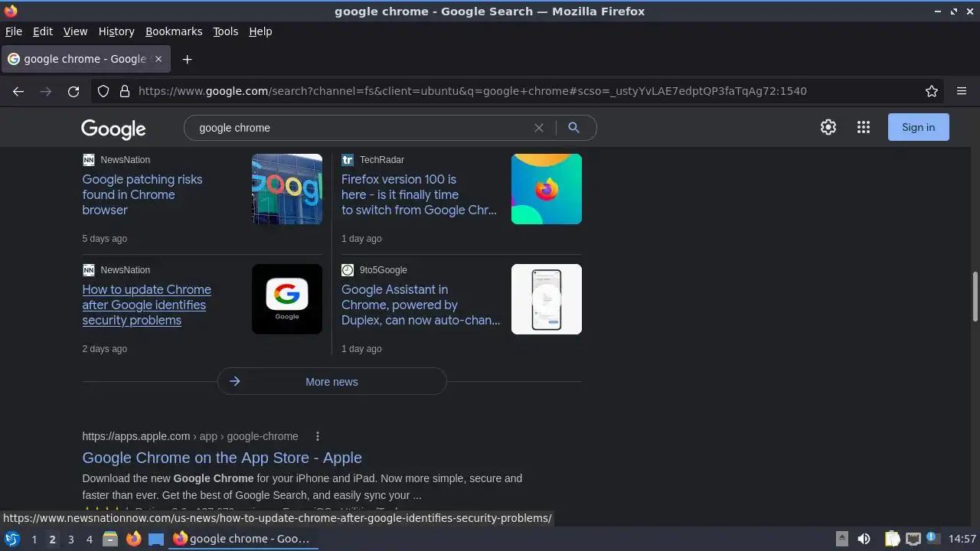Click the 14:57 clock
This screenshot has width=980, height=551.
pyautogui.click(x=962, y=539)
